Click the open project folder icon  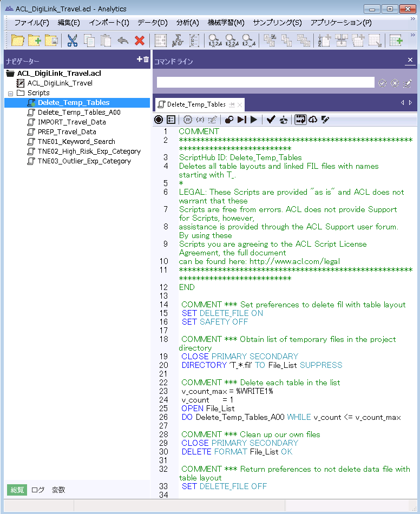[18, 41]
